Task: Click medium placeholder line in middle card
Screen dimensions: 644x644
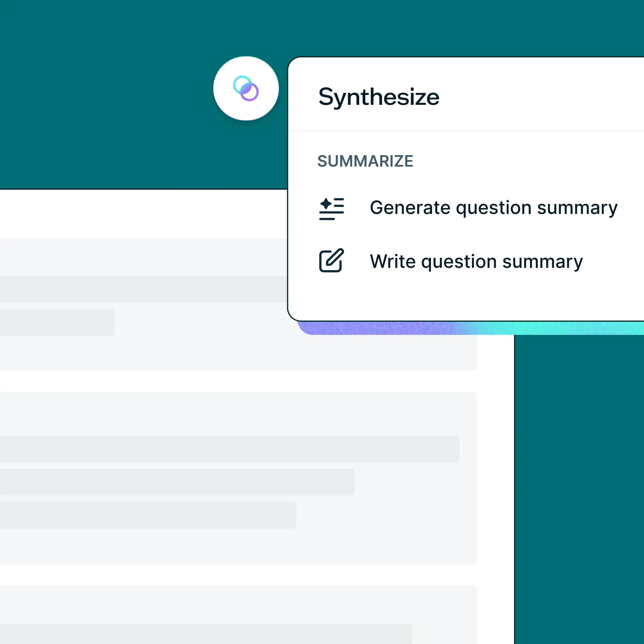Action: (177, 482)
